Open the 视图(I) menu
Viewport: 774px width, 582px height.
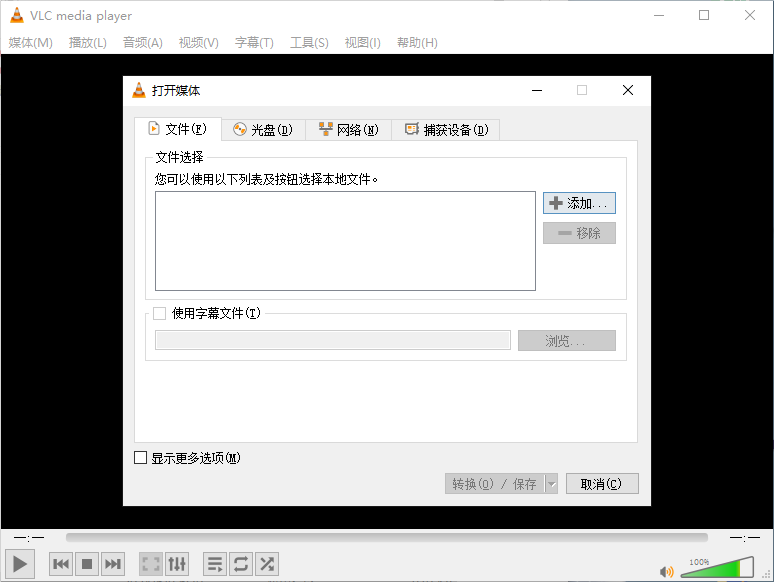(363, 43)
